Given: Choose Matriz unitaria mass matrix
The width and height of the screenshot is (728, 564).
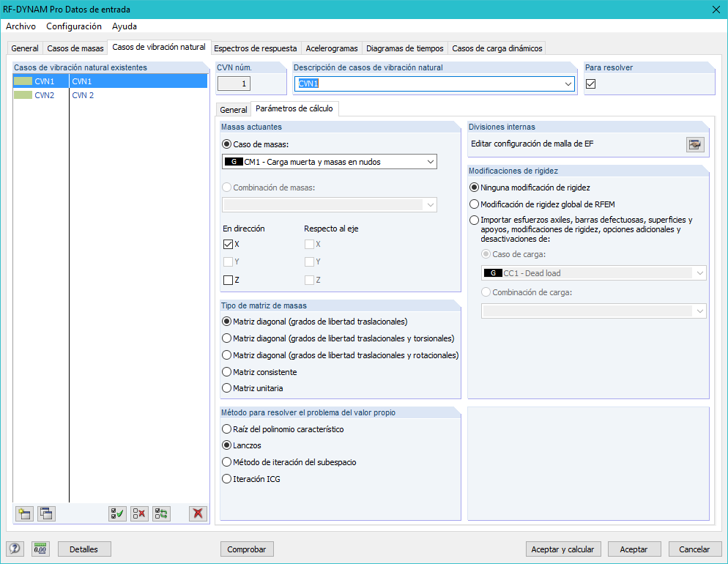Looking at the screenshot, I should (226, 388).
